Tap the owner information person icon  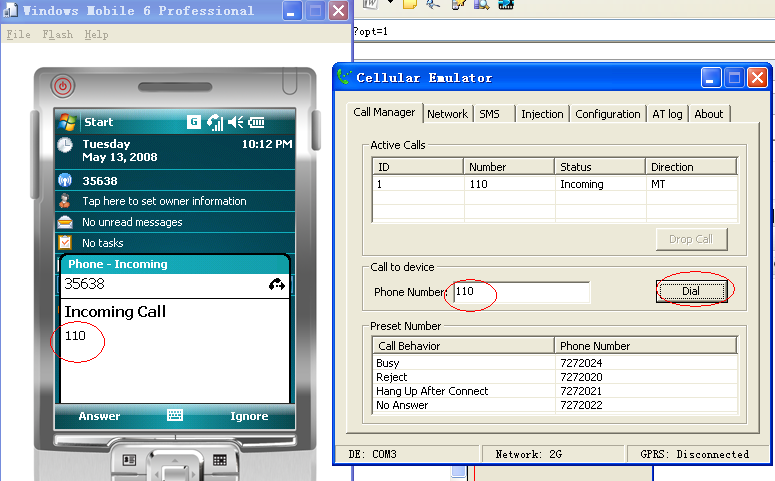(x=65, y=201)
